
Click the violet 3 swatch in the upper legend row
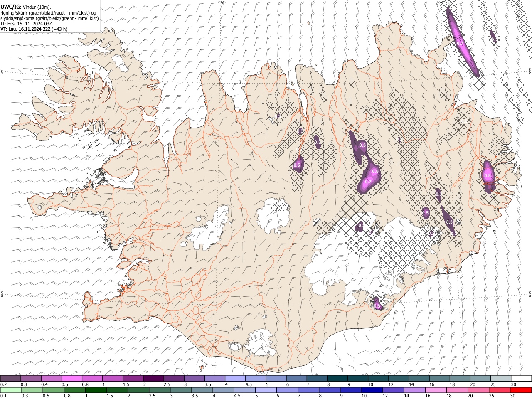coord(194,378)
